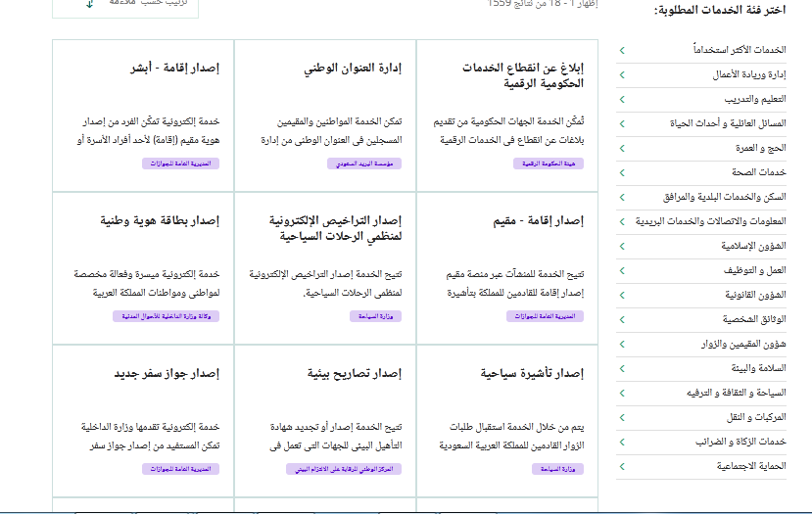The image size is (812, 514).
Task: Click description 'يتم من خلال الخدمة استقبال طلبات'
Action: coord(516,427)
